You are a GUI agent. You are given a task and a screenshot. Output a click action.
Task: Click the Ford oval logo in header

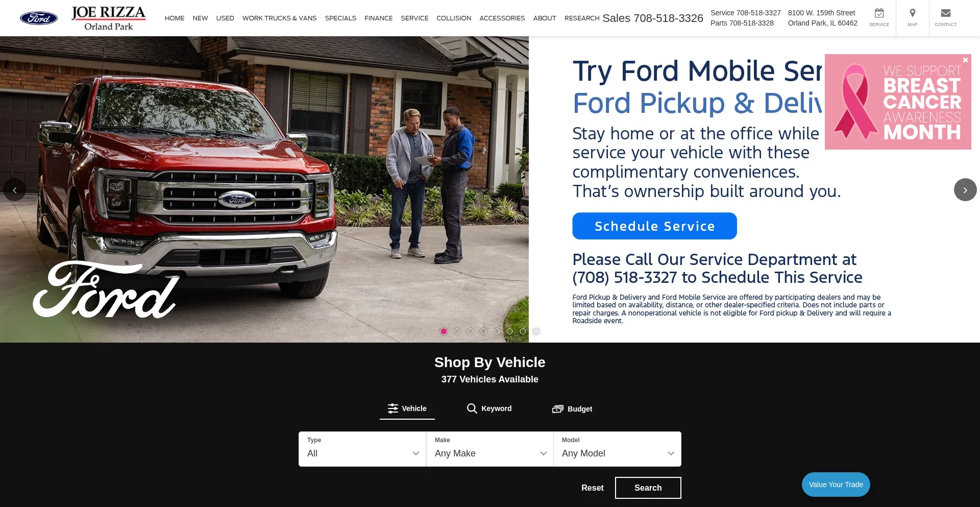click(x=39, y=18)
